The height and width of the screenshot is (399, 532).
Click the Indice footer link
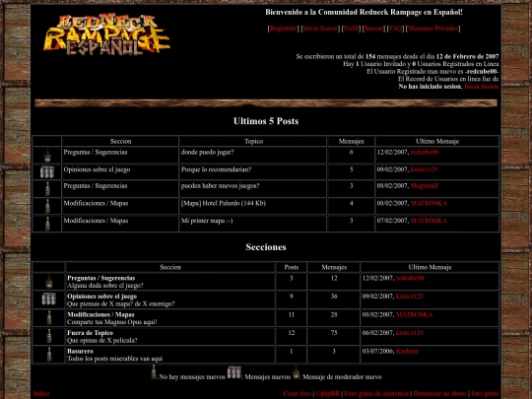(x=41, y=394)
